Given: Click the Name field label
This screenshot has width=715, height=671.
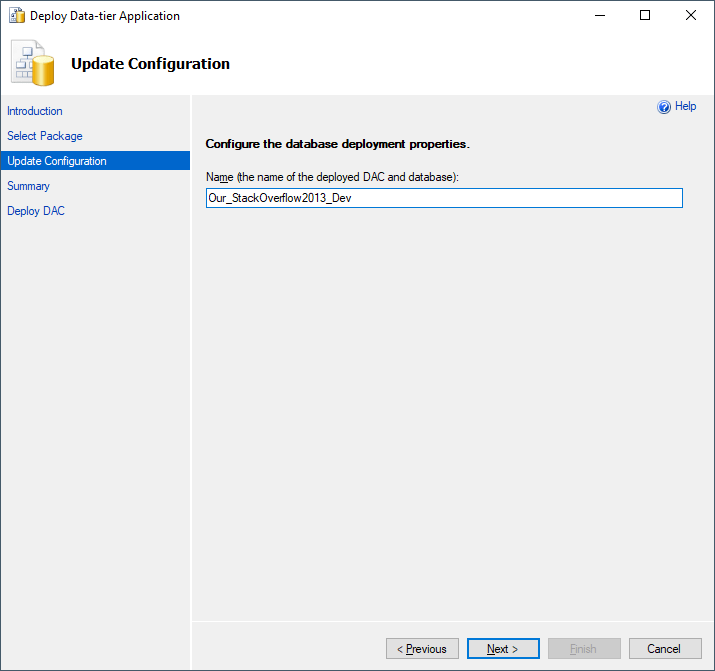Looking at the screenshot, I should tap(331, 177).
